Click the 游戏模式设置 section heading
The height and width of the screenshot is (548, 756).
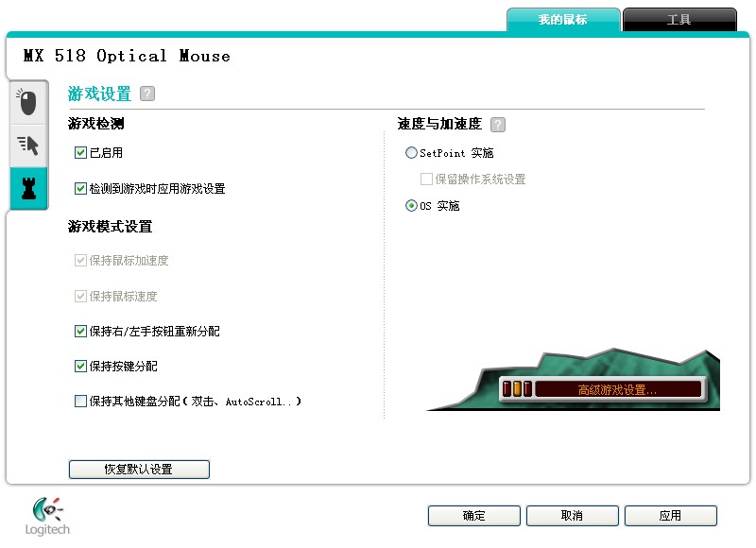click(x=110, y=227)
